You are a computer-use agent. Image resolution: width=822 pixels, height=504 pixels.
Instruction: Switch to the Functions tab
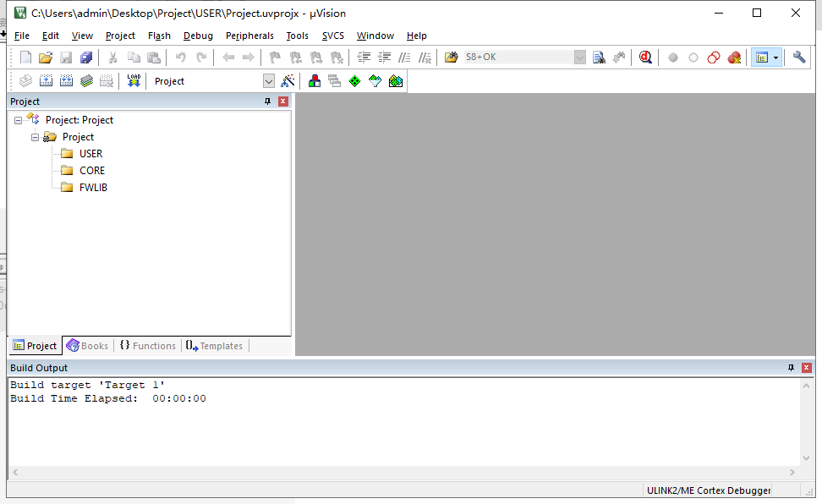(148, 346)
